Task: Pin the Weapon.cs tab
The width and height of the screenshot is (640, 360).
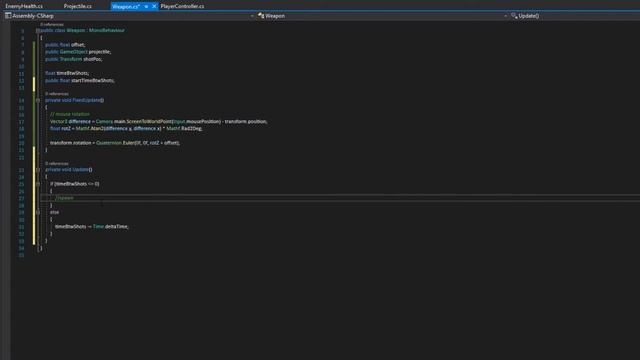Action: coord(146,7)
